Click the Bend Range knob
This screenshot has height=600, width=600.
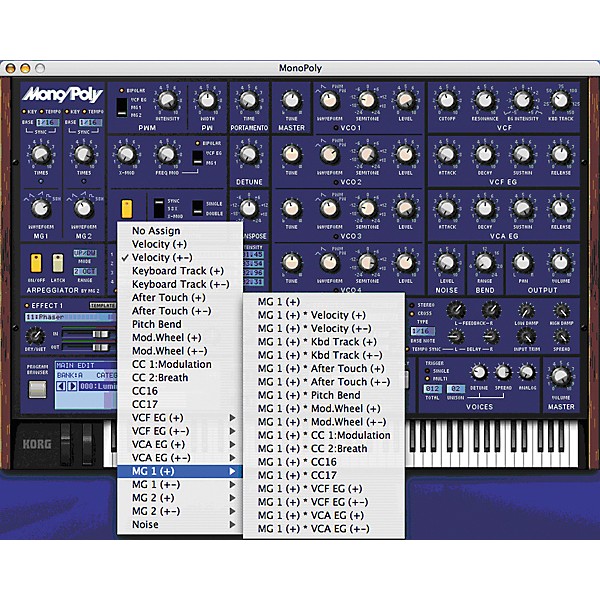tap(484, 263)
